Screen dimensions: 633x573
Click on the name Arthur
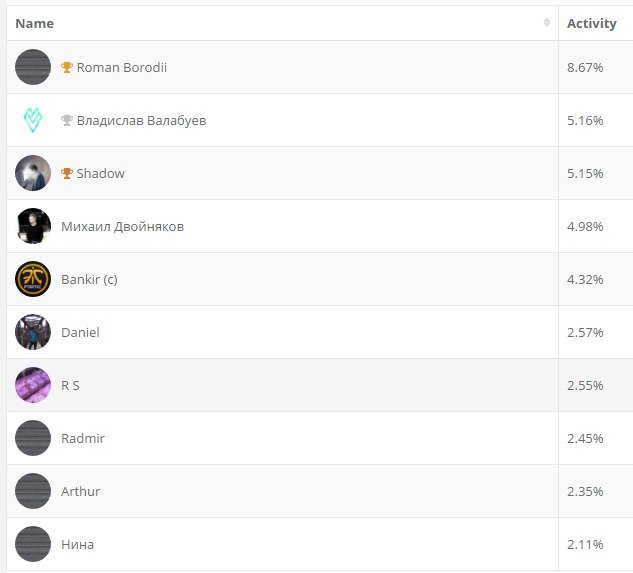coord(80,492)
